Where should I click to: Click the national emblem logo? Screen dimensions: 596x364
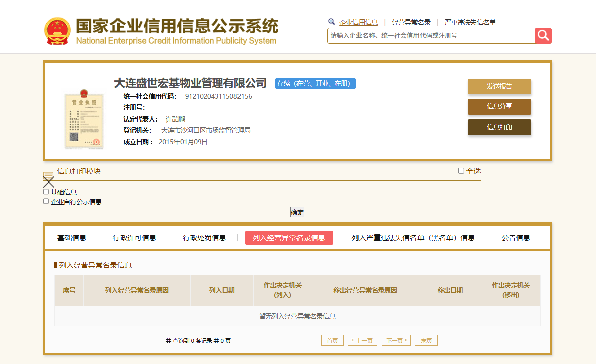(x=57, y=31)
